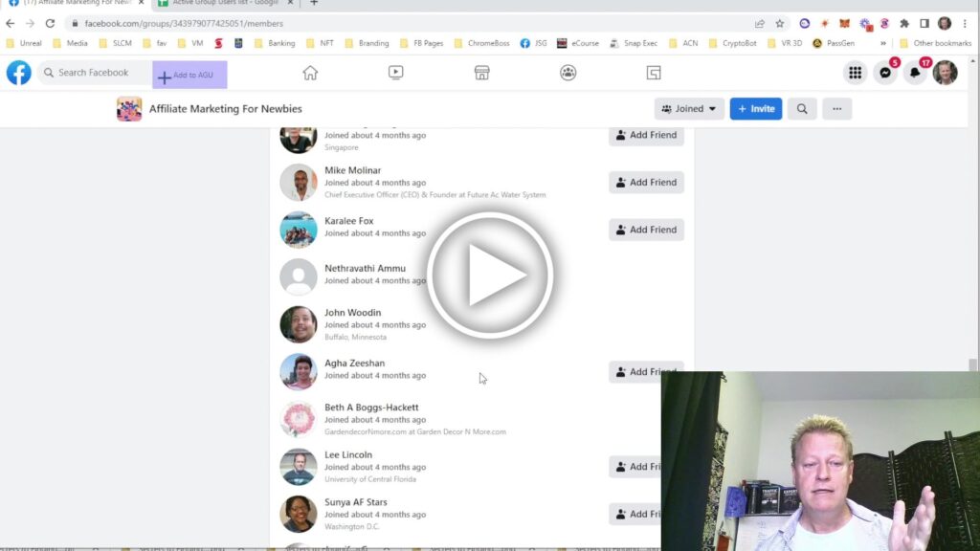
Task: Share this page from address bar
Action: pos(759,24)
